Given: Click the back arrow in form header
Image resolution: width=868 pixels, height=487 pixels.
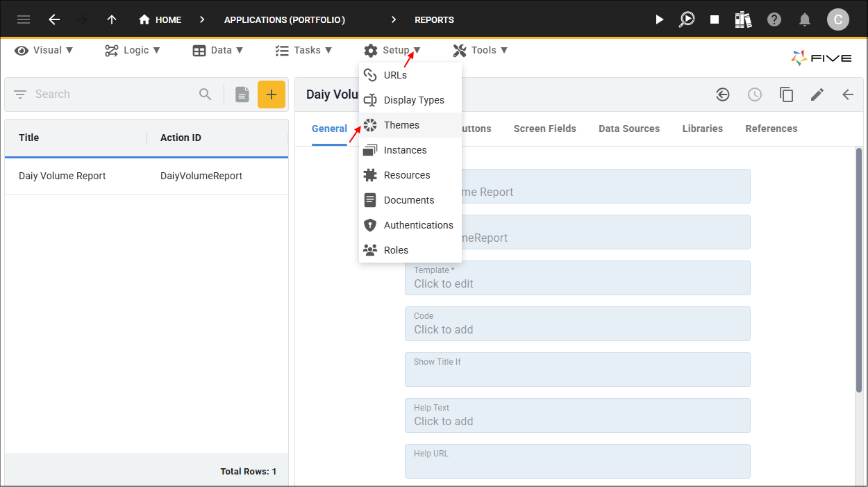Looking at the screenshot, I should pyautogui.click(x=848, y=94).
